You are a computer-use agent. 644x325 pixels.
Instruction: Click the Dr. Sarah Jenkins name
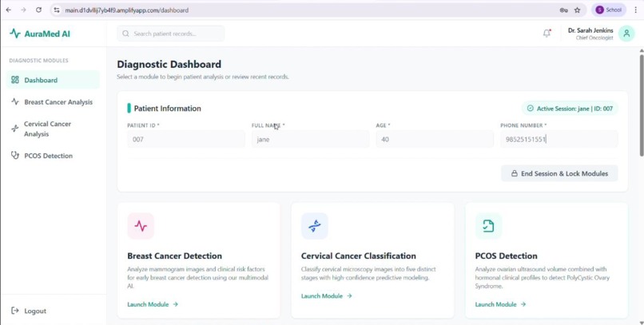pos(590,30)
